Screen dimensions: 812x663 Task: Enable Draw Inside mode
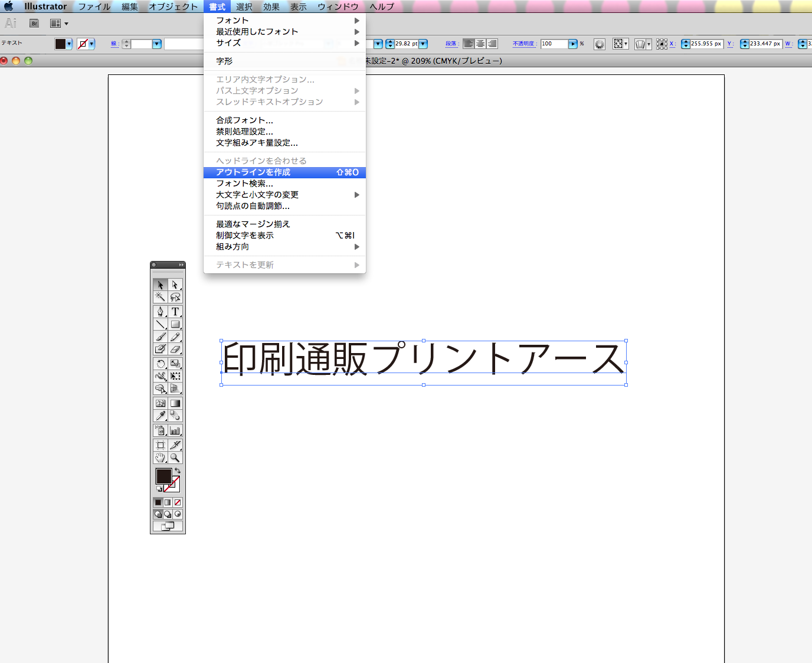178,514
